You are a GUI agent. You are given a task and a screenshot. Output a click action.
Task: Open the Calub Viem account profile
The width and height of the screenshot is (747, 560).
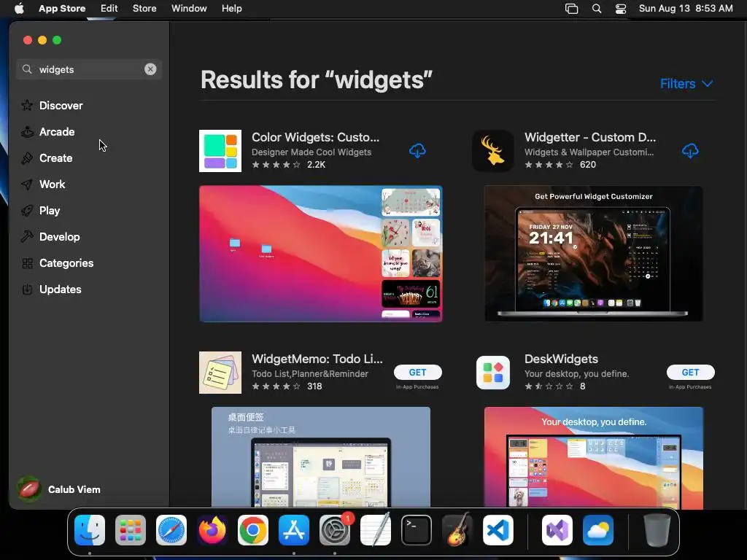(59, 489)
